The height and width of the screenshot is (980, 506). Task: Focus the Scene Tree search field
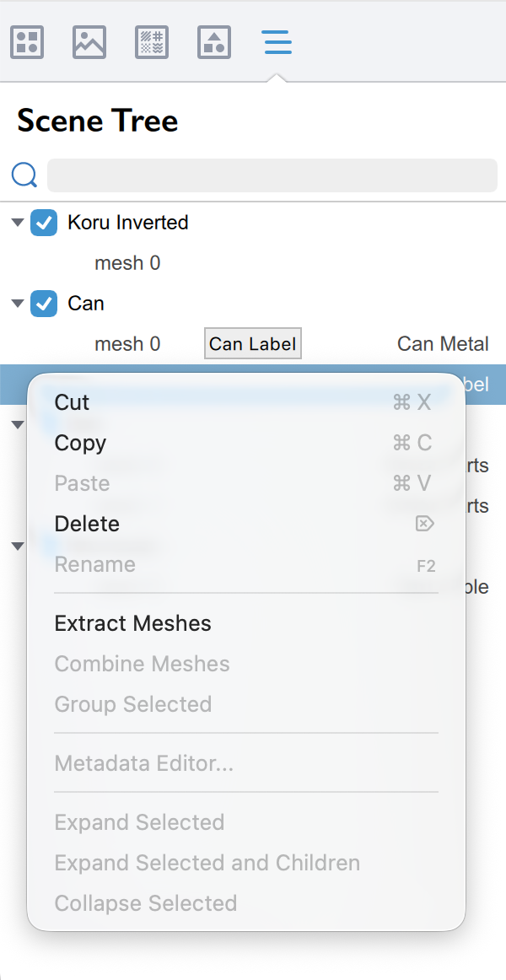click(x=272, y=175)
